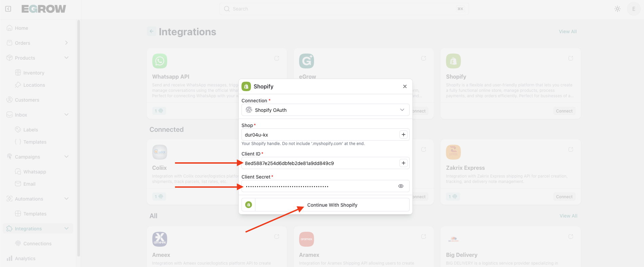Show the Client Secret with eye icon
644x267 pixels.
tap(401, 186)
